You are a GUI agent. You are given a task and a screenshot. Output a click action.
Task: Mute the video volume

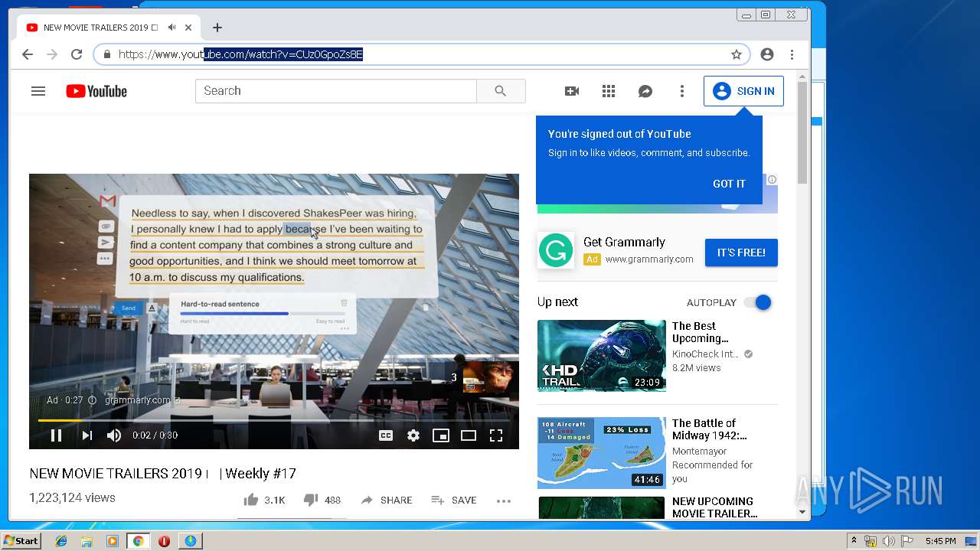pyautogui.click(x=114, y=435)
